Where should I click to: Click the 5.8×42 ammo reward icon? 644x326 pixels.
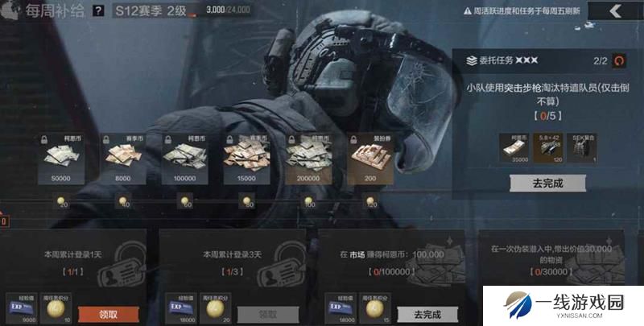click(548, 148)
